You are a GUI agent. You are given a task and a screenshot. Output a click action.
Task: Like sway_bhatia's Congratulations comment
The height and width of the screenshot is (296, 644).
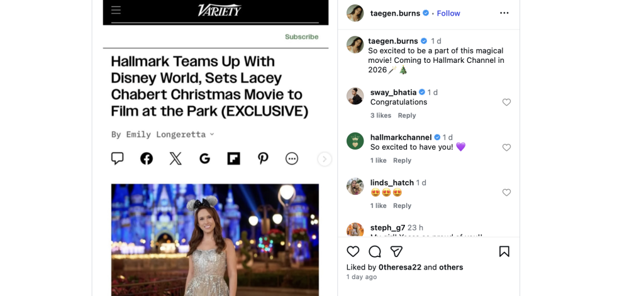[x=506, y=102]
